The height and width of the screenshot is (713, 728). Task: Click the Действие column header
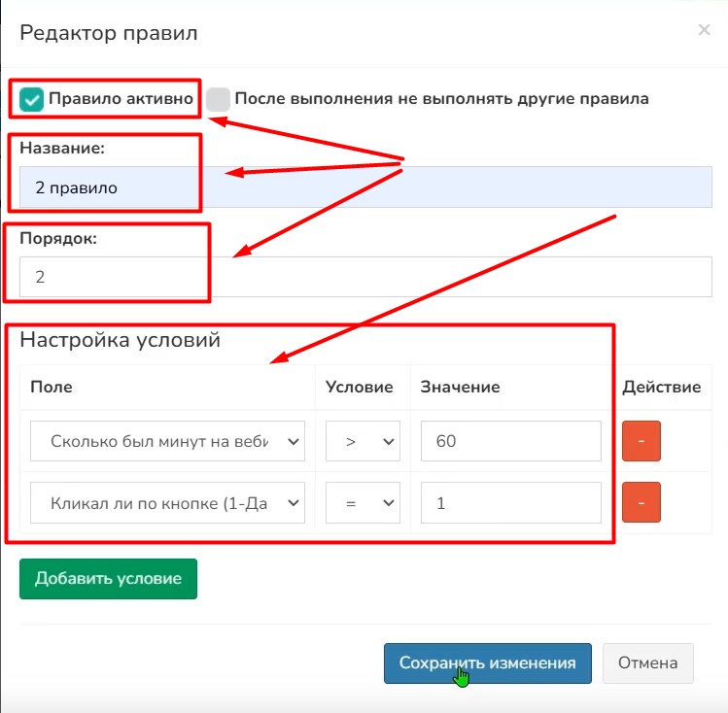pos(661,387)
